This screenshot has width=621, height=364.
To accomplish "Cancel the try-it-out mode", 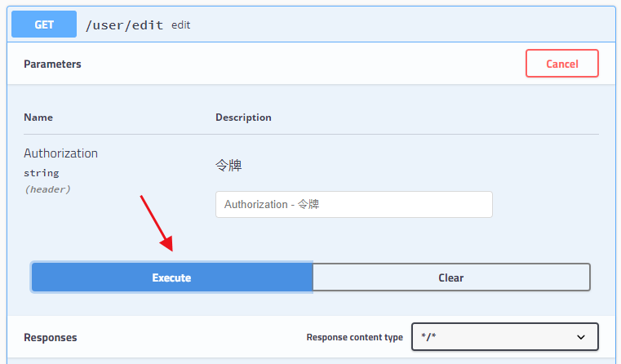I will coord(562,64).
